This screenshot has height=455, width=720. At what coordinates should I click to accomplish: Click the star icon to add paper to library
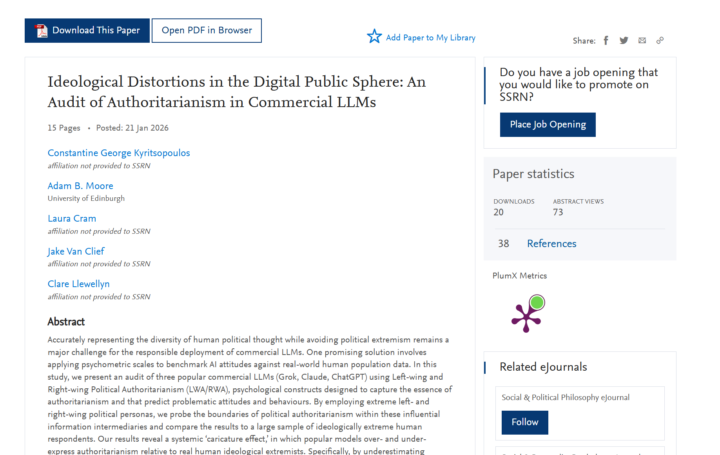coord(374,36)
